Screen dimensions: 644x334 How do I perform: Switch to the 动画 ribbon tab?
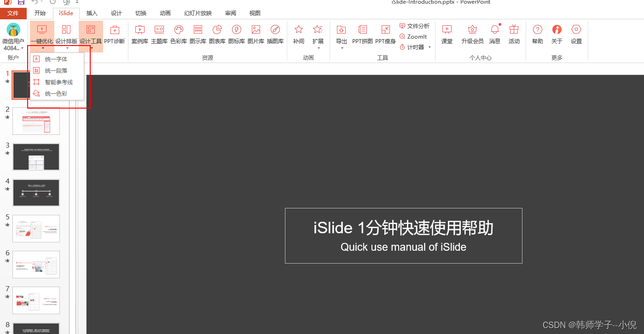165,13
